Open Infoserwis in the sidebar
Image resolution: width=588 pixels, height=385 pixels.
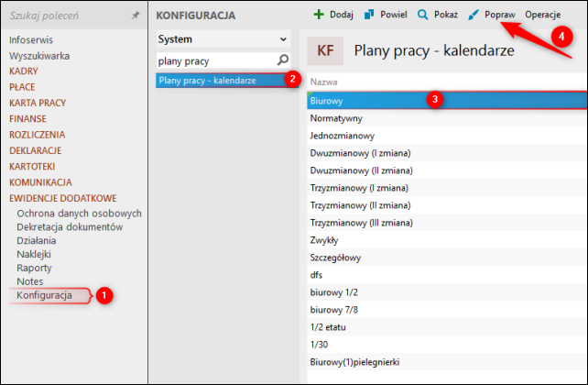point(31,39)
